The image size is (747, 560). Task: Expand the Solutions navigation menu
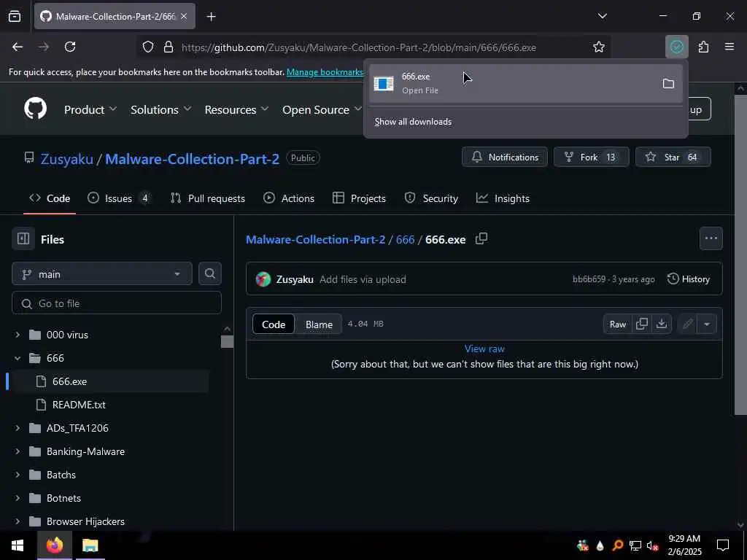[160, 109]
